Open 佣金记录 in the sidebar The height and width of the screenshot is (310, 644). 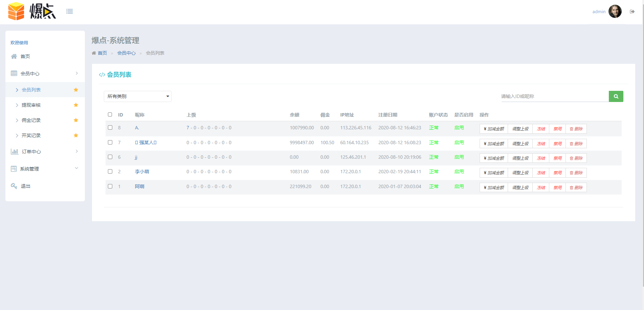31,120
